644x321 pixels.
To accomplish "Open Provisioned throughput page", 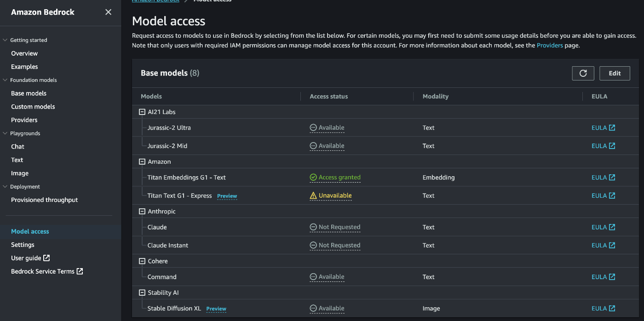I will pos(44,200).
